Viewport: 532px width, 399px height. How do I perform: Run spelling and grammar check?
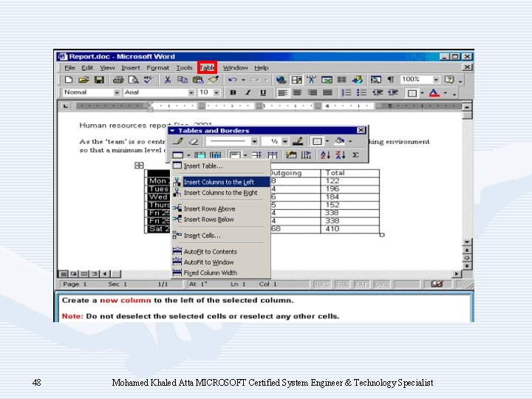pyautogui.click(x=149, y=80)
